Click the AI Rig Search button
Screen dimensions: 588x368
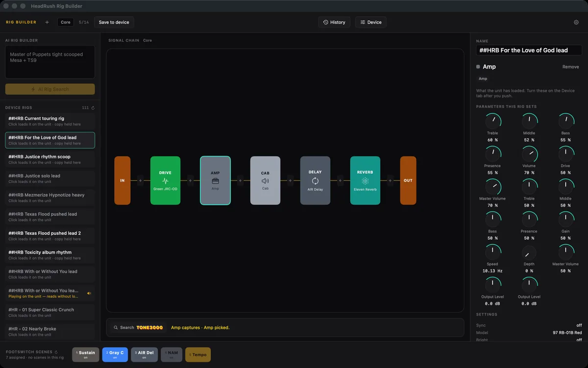[50, 89]
